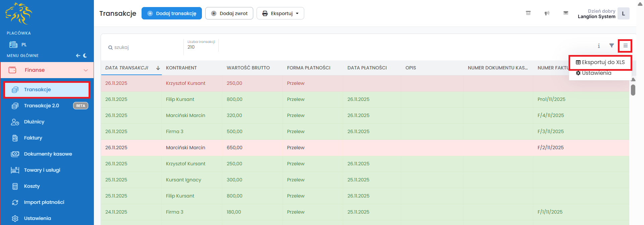Expand the Eksportuj dropdown button

click(x=280, y=13)
